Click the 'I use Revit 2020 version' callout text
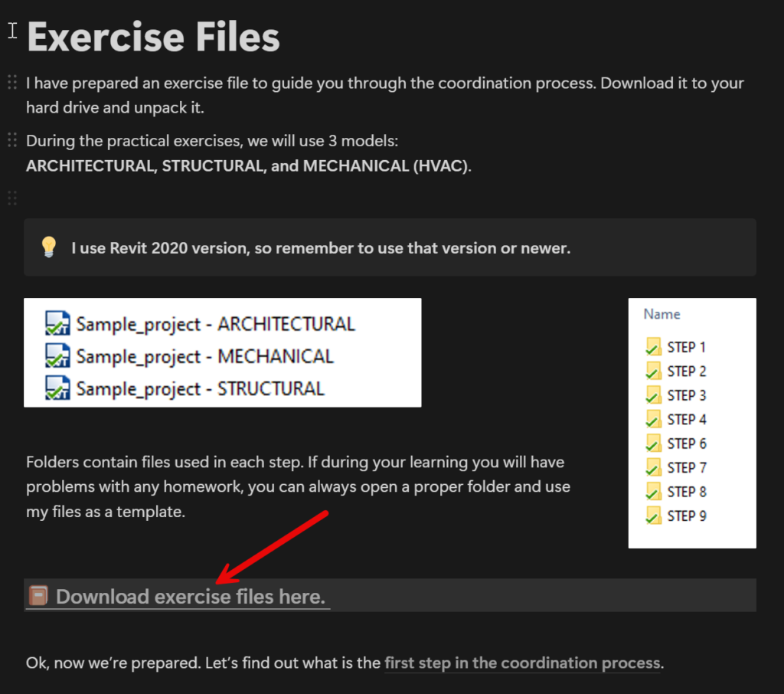Viewport: 784px width, 694px height. [321, 248]
